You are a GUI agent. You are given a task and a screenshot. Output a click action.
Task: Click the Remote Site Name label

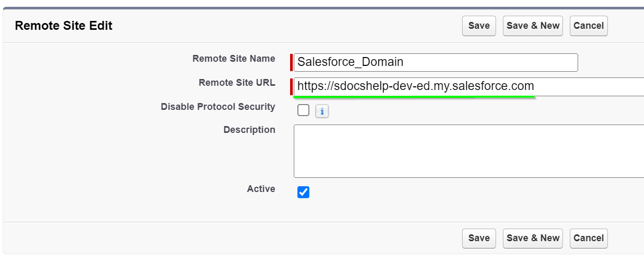(234, 59)
